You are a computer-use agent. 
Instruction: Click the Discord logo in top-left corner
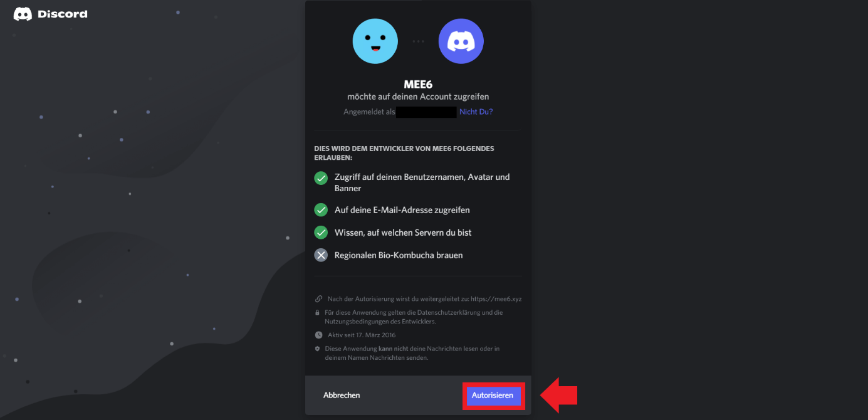pyautogui.click(x=50, y=14)
